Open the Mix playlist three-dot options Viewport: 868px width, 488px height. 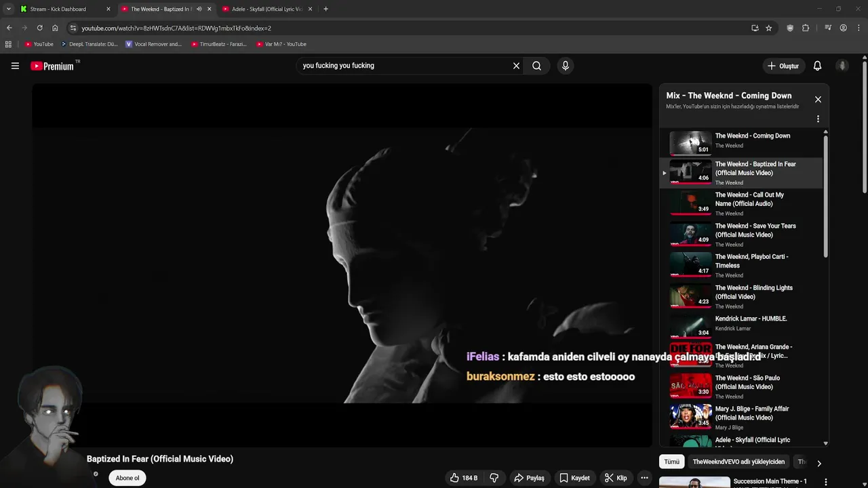point(818,119)
